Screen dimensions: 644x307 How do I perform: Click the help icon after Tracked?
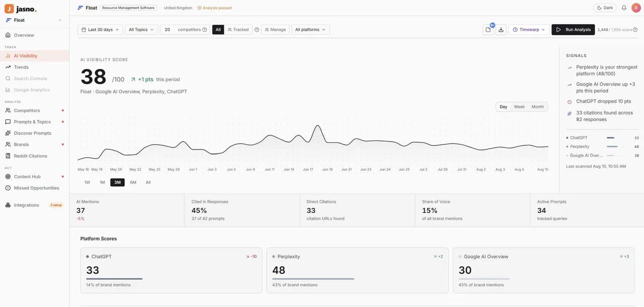pos(257,30)
